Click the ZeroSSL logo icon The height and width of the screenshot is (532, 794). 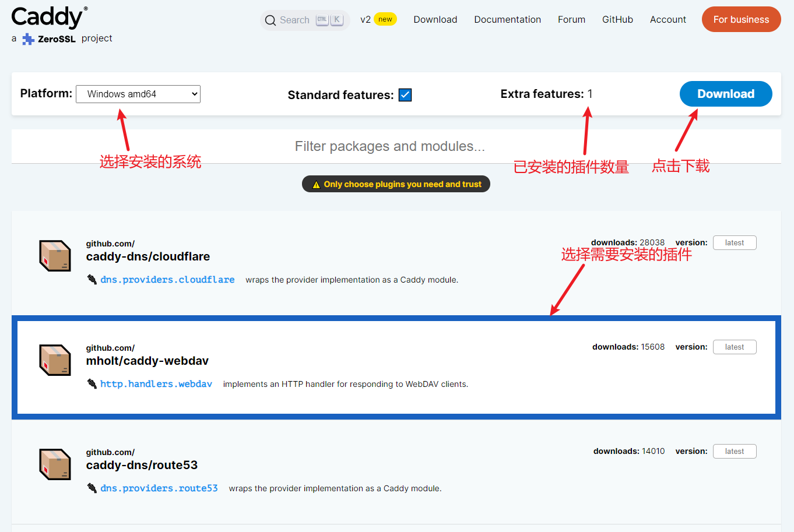coord(28,39)
